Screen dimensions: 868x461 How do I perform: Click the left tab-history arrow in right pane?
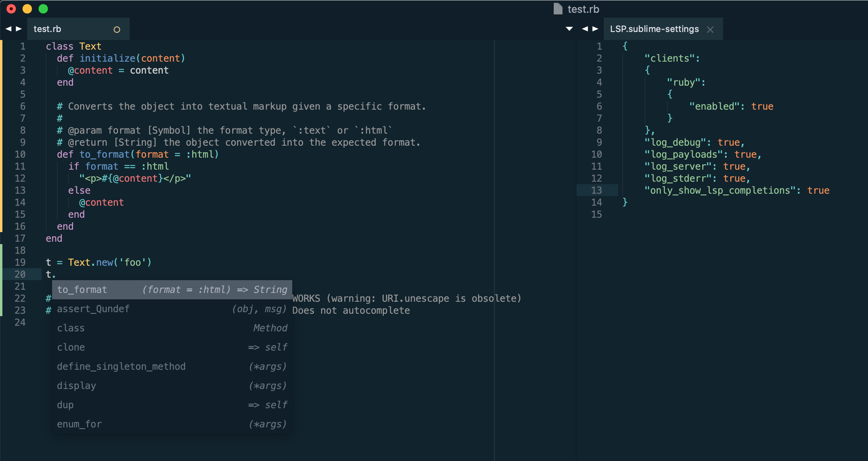[585, 28]
